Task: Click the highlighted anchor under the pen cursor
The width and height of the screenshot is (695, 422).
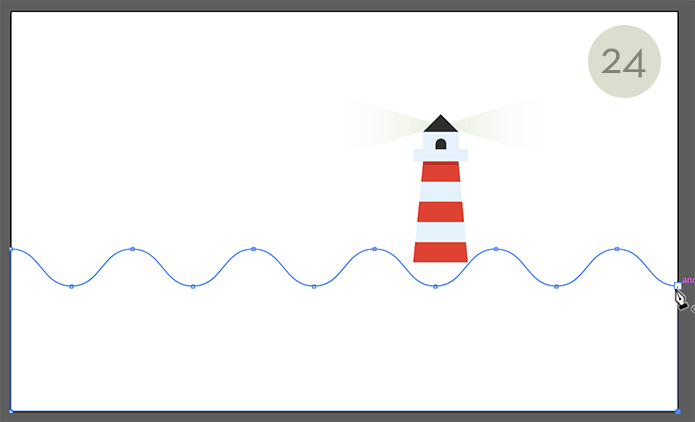Action: (678, 286)
